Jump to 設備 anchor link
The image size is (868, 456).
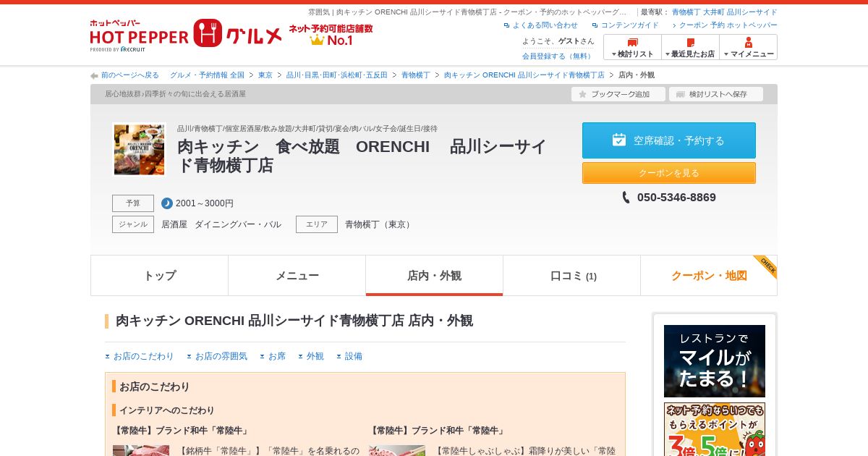coord(354,356)
